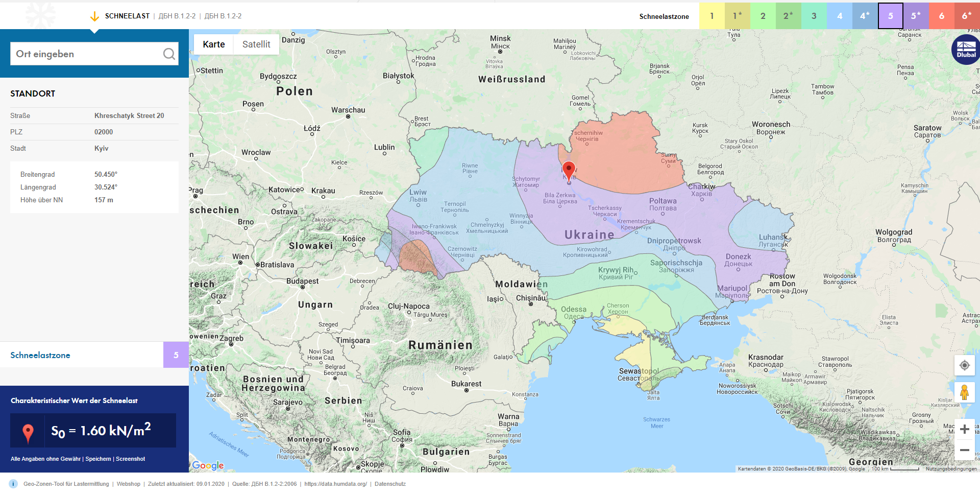The image size is (980, 494).
Task: Select SCHNEELAST in the top menu
Action: click(x=127, y=16)
